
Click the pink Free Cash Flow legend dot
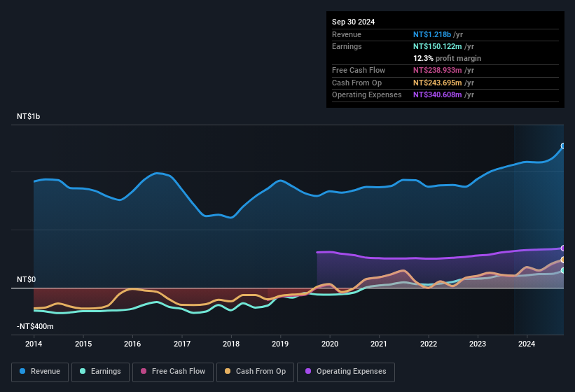click(144, 371)
